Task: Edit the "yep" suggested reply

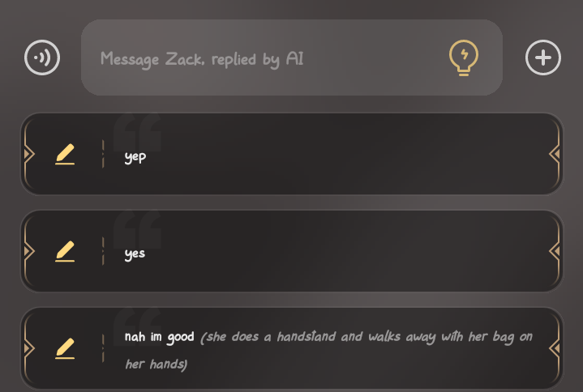Action: 65,154
